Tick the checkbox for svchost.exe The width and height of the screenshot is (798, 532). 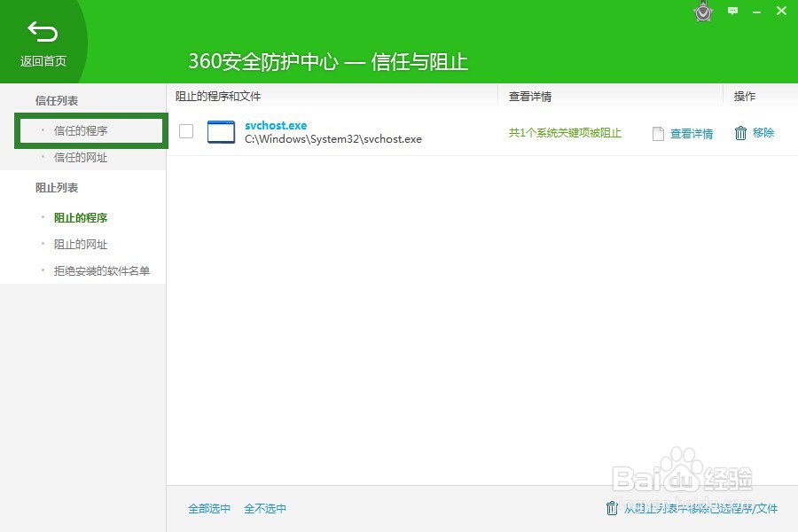(186, 131)
